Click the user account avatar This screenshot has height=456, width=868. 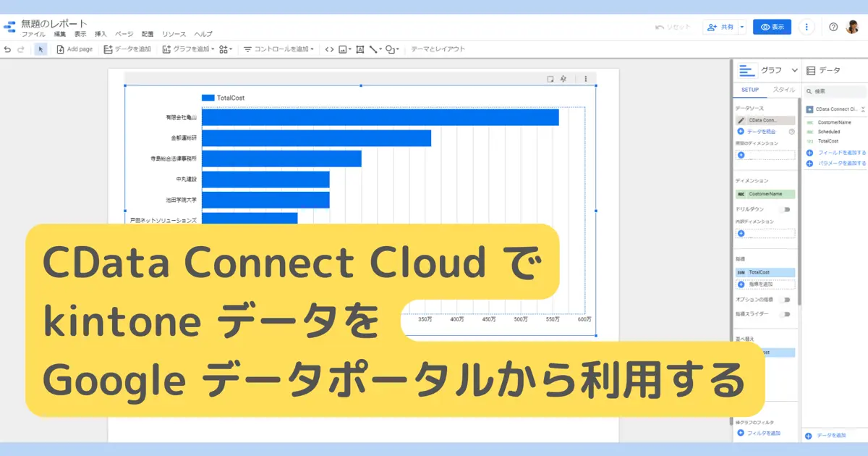pyautogui.click(x=853, y=27)
